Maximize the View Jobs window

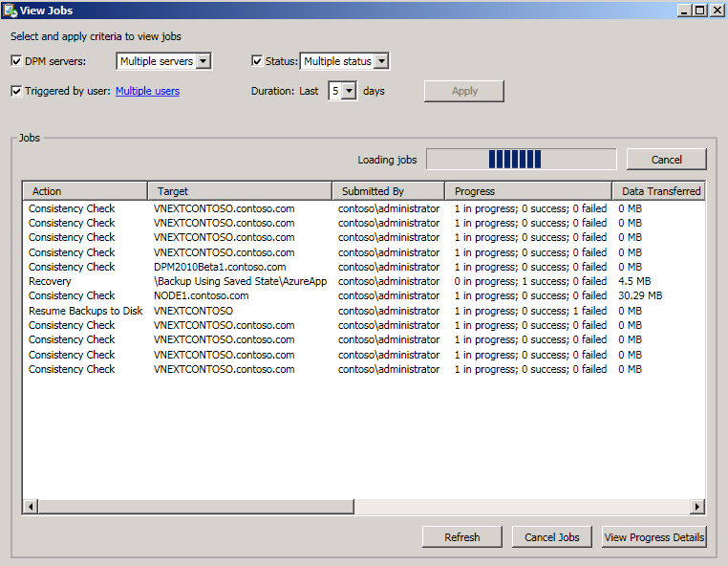[700, 10]
